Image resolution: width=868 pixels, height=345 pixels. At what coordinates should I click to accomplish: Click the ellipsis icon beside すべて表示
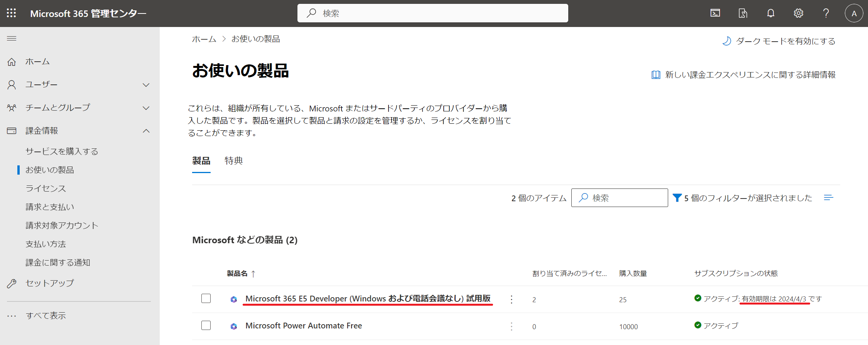click(x=12, y=316)
